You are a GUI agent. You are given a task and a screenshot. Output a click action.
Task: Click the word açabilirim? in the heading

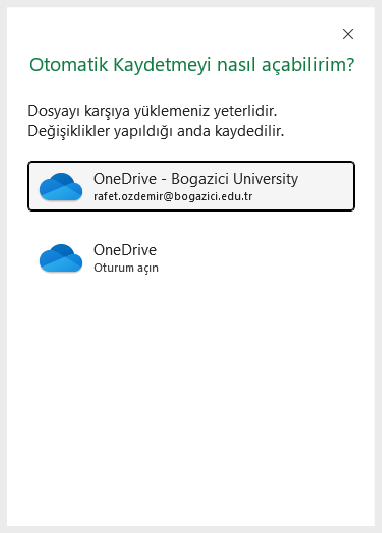pos(308,65)
